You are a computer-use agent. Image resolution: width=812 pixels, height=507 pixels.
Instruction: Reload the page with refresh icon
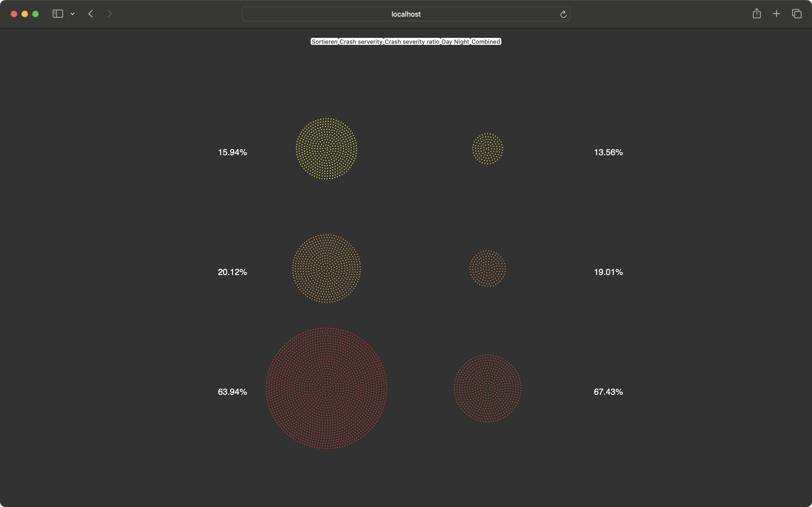(563, 14)
